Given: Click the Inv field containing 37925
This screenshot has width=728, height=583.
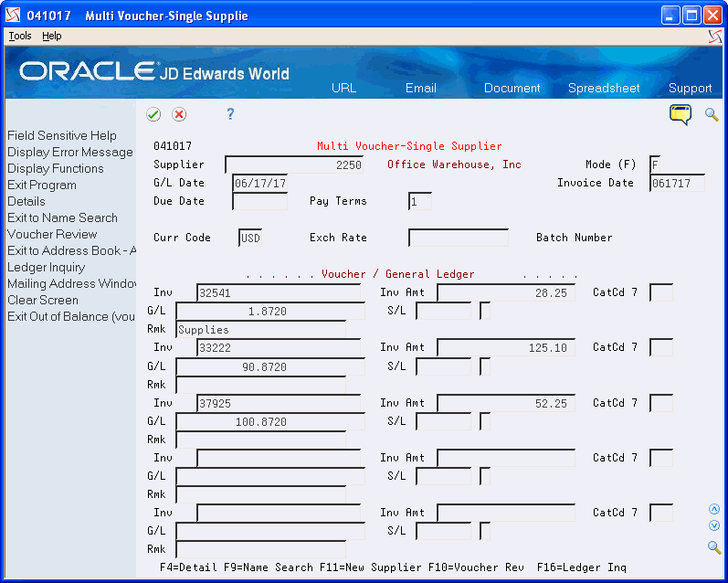Looking at the screenshot, I should pyautogui.click(x=279, y=403).
